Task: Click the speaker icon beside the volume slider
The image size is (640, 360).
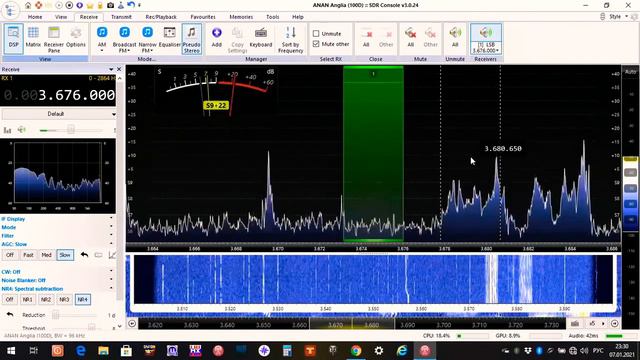Action: click(x=21, y=130)
